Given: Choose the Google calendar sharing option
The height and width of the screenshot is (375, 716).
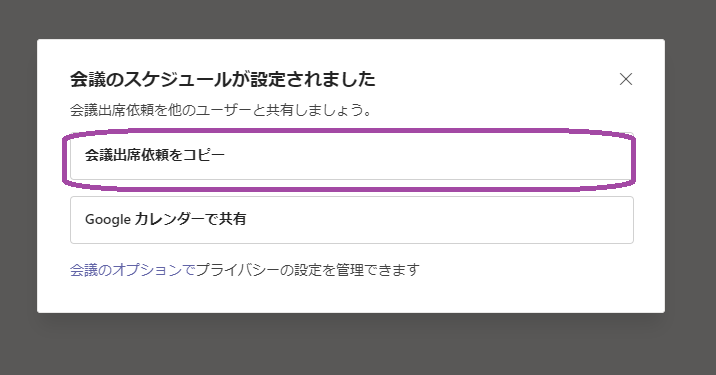Looking at the screenshot, I should tap(352, 220).
